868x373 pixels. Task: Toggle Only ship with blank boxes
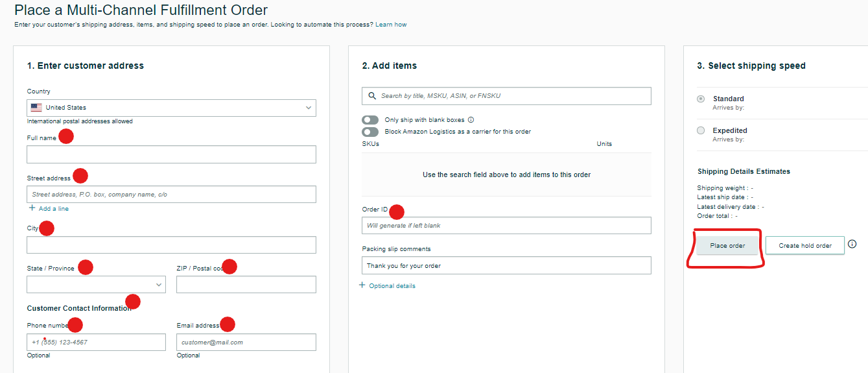coord(370,120)
